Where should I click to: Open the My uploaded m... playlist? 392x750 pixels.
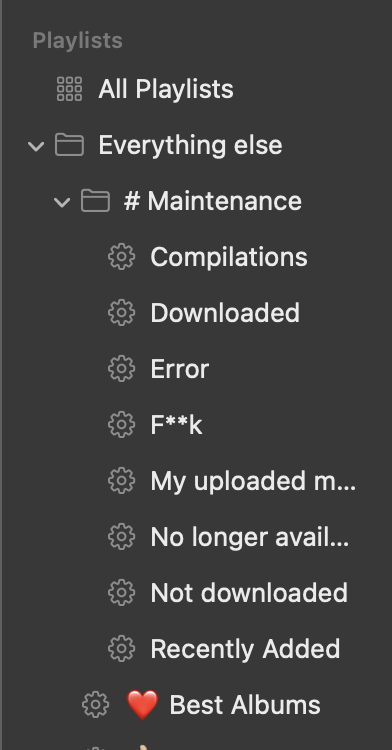253,481
